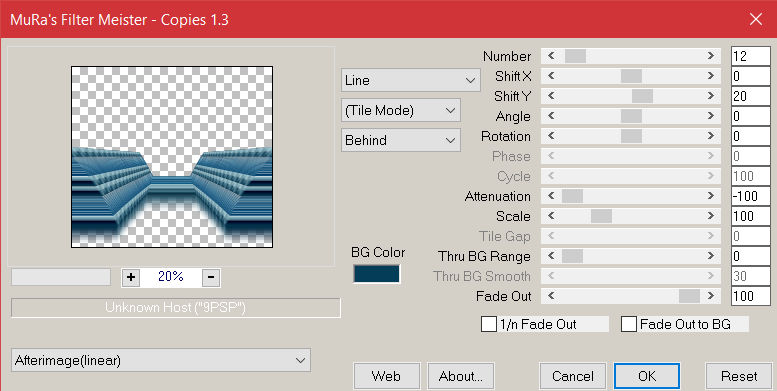The width and height of the screenshot is (777, 391).
Task: Expand the (Tile Mode) dropdown
Action: (x=400, y=110)
